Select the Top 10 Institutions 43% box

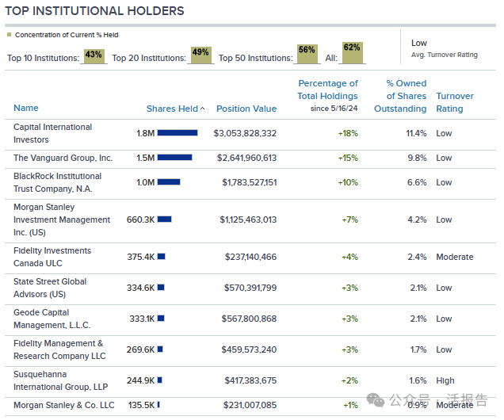point(94,55)
